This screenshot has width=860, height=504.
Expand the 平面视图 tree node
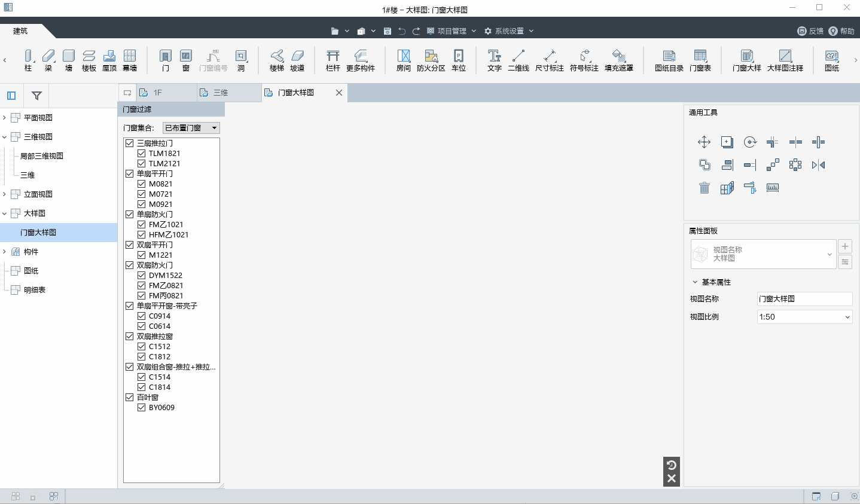[5, 118]
